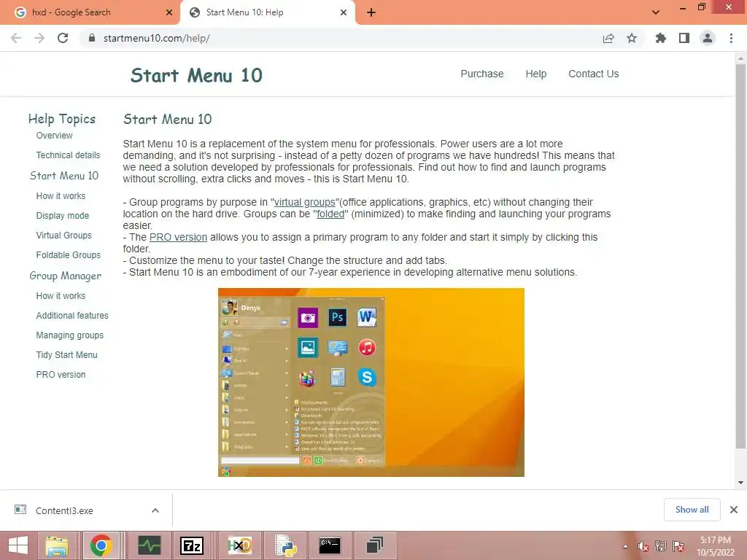Open Technical details help topic
Image resolution: width=747 pixels, height=560 pixels.
pyautogui.click(x=68, y=155)
